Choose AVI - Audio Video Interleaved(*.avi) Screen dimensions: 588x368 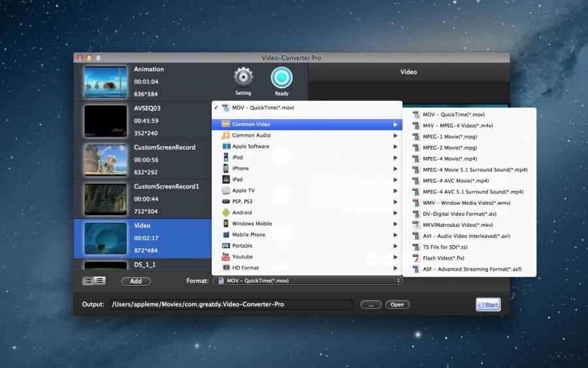(469, 236)
